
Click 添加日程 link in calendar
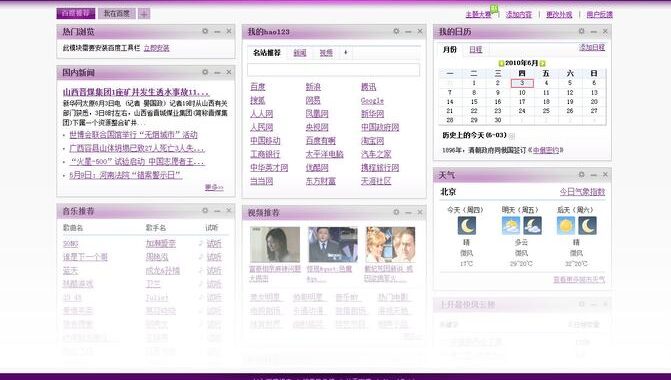[x=592, y=48]
